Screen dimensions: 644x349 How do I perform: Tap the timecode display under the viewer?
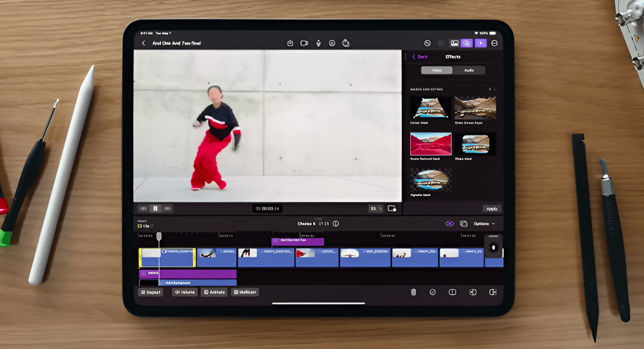267,209
